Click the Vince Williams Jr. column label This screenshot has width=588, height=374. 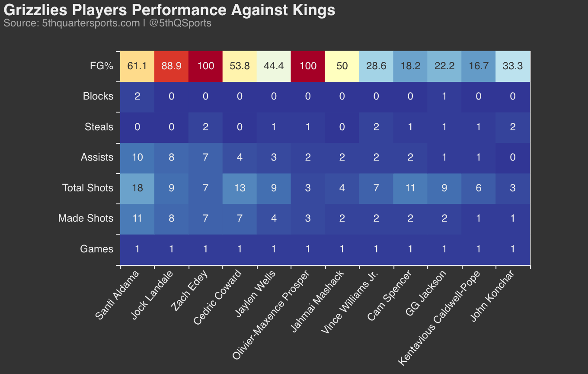click(x=351, y=302)
